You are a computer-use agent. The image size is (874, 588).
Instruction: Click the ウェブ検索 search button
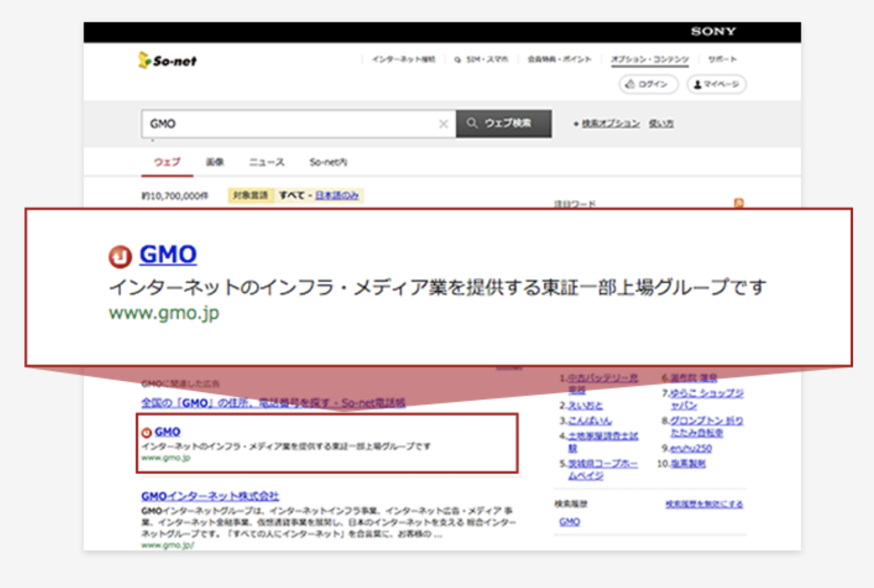click(x=504, y=124)
